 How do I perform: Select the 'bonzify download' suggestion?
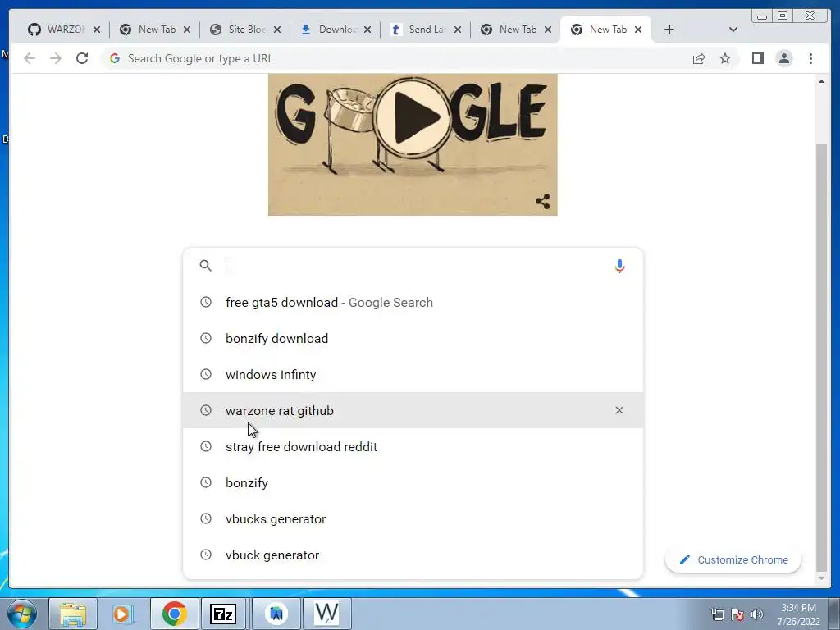[413, 338]
